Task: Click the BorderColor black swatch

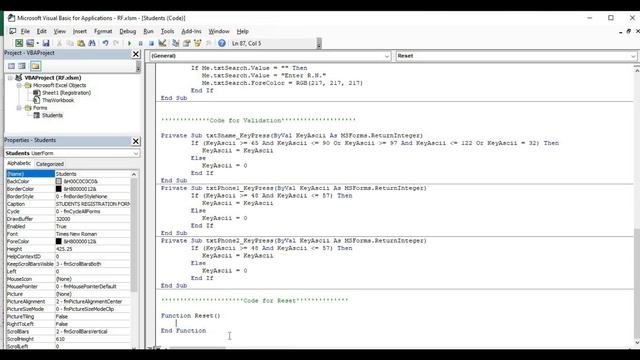Action: pos(59,189)
